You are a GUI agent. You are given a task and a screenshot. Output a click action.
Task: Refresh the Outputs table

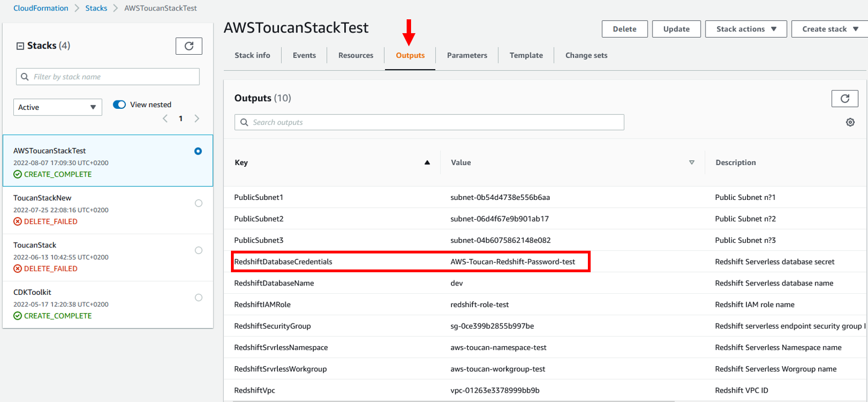coord(845,98)
